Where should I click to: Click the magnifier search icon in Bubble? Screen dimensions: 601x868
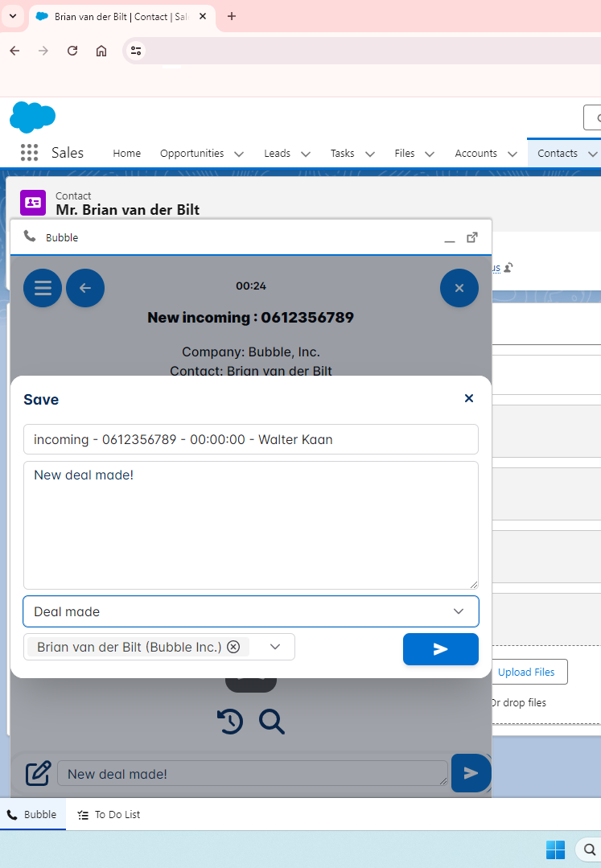point(272,721)
